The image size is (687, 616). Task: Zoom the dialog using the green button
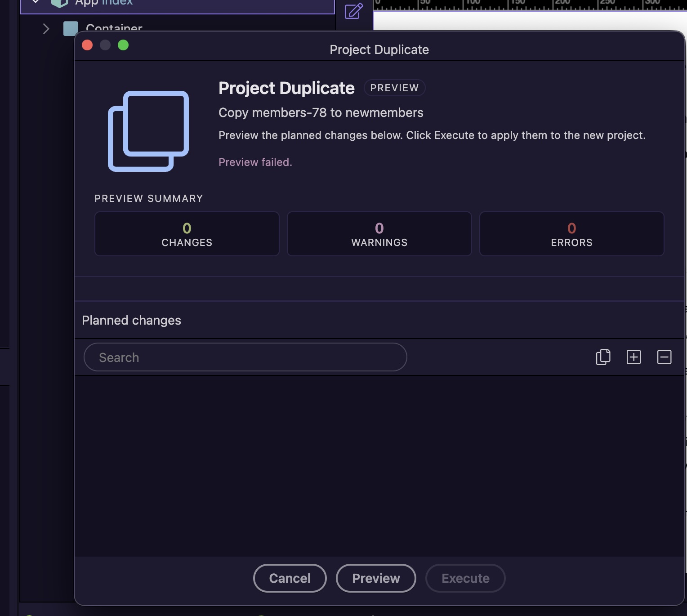(123, 45)
